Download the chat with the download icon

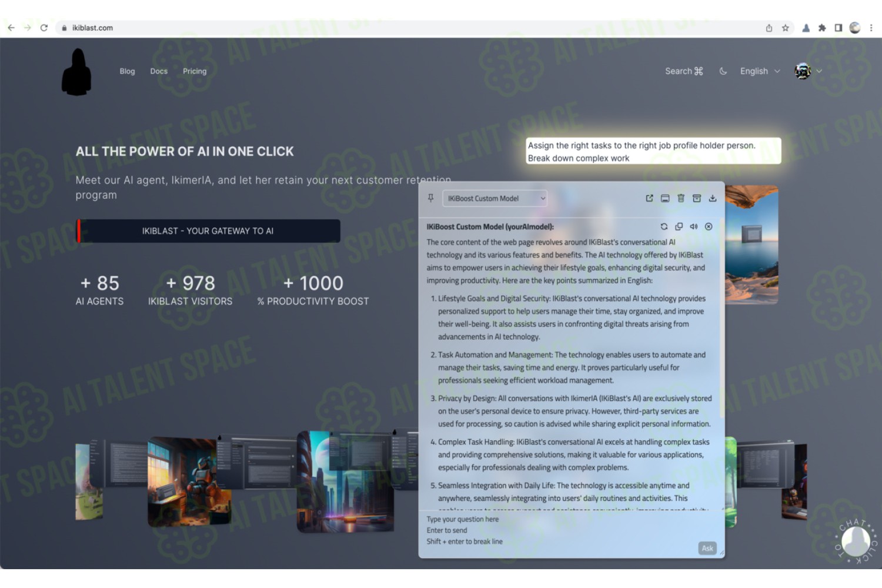pos(713,198)
